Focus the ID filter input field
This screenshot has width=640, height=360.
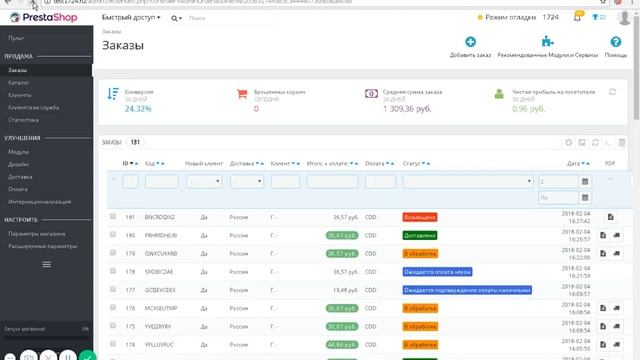130,181
